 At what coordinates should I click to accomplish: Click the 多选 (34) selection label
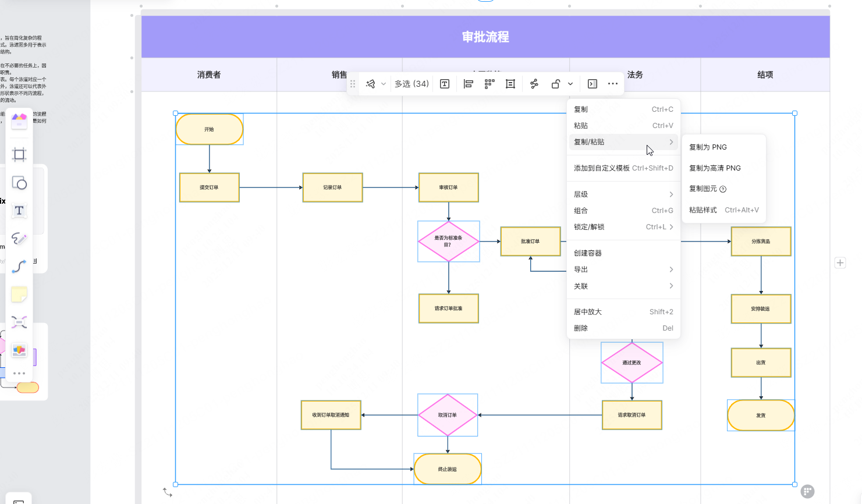[x=412, y=84]
